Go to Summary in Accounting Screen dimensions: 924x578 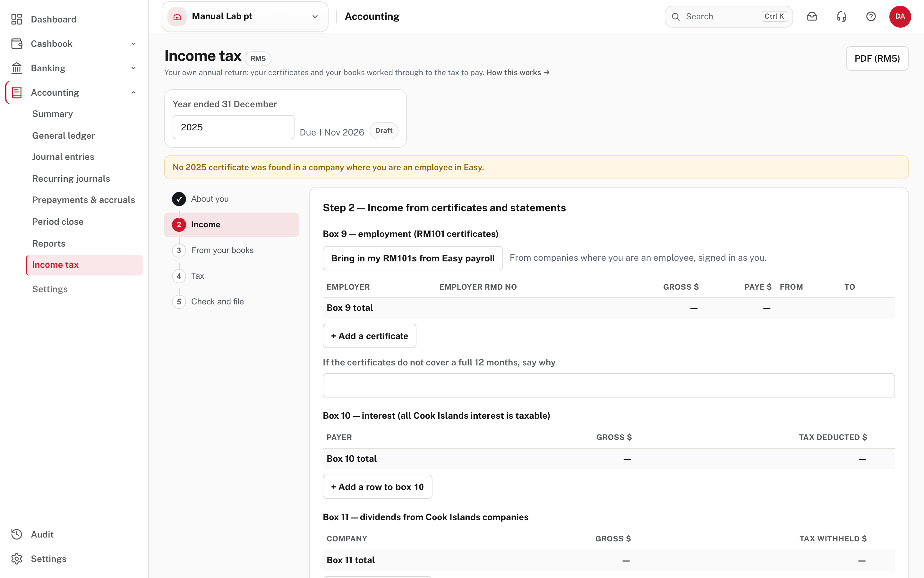[52, 114]
